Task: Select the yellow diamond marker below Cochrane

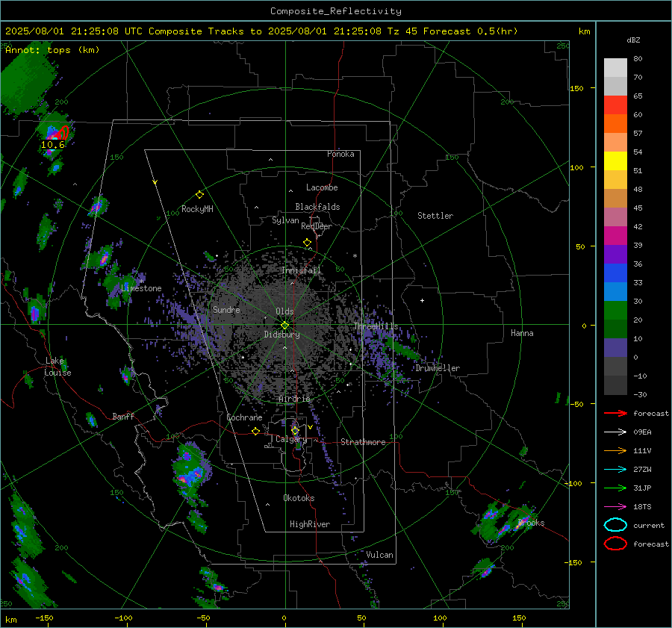Action: (255, 431)
